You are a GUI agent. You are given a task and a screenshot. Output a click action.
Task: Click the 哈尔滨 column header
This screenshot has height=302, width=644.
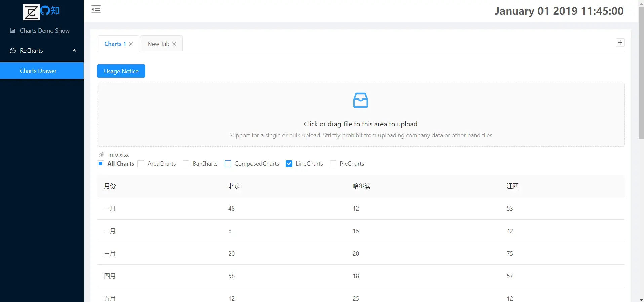tap(361, 186)
